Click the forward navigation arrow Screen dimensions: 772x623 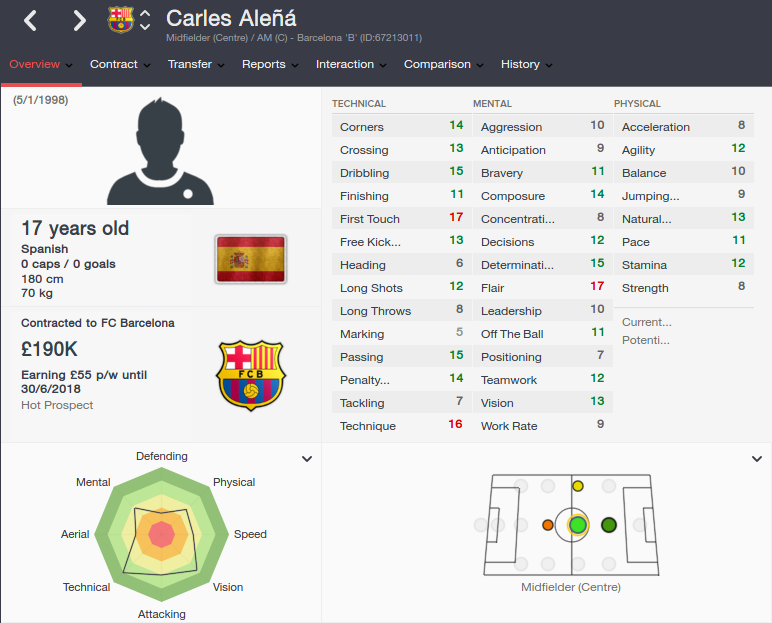[79, 21]
